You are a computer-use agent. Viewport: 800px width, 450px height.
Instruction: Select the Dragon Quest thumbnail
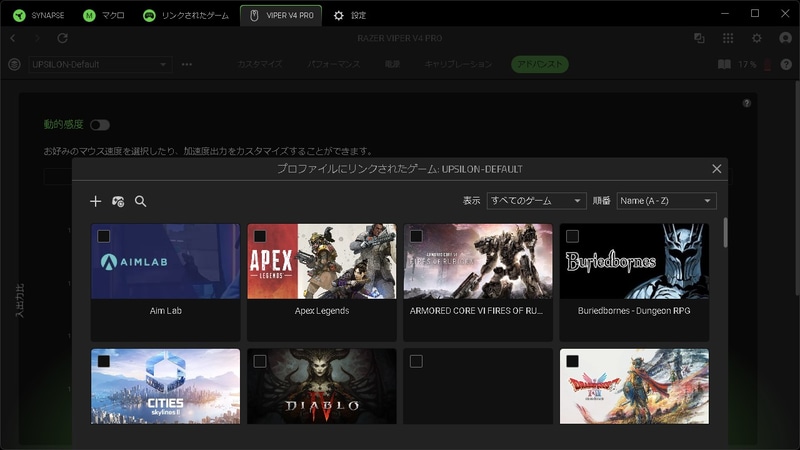(634, 386)
